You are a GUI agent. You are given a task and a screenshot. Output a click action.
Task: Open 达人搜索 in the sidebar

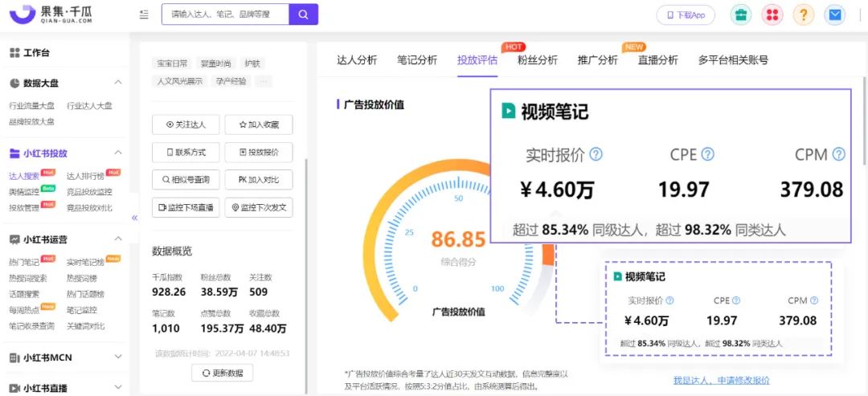[24, 177]
